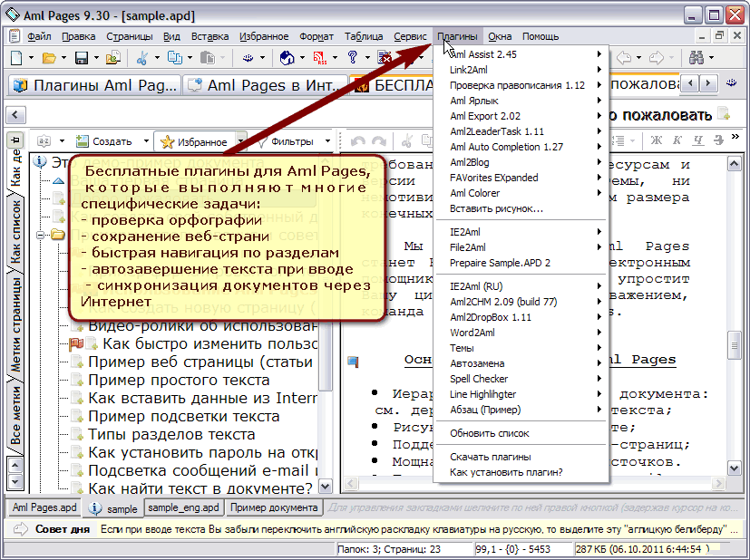
Task: Click the Bold (Ж) formatting icon
Action: point(657,140)
